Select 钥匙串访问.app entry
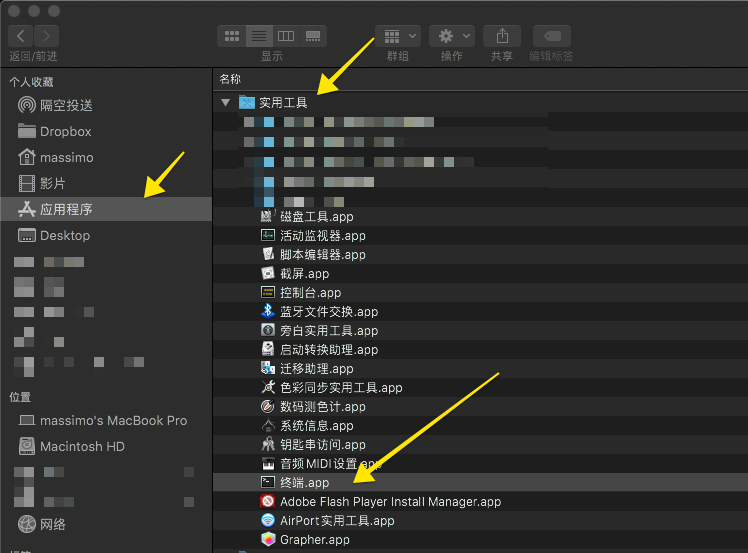The height and width of the screenshot is (553, 748). [x=322, y=445]
